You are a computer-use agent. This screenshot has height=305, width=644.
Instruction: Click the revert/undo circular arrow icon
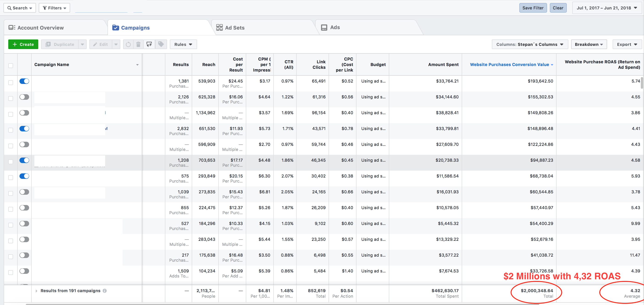tap(128, 44)
